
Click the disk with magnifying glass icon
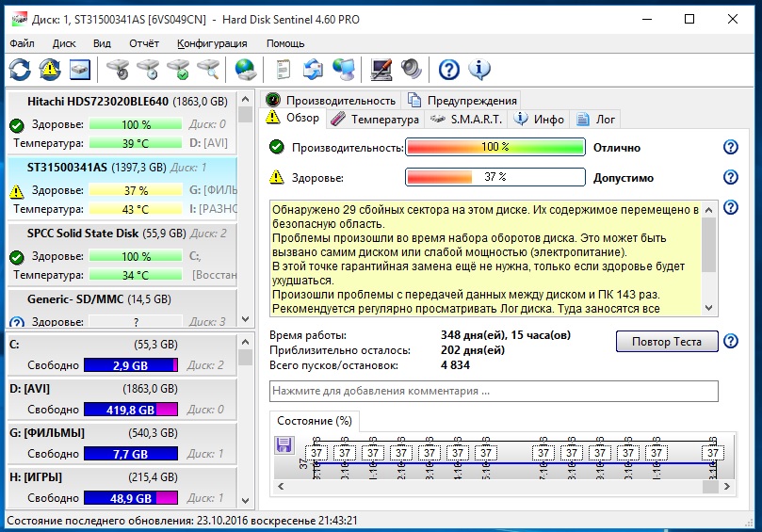pyautogui.click(x=208, y=70)
